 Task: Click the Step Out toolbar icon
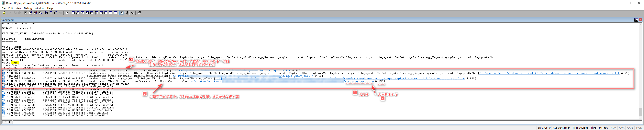56,13
